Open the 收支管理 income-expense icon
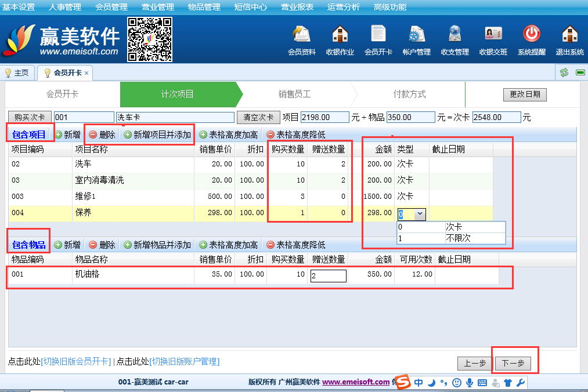Viewport: 588px width, 392px height. [454, 36]
